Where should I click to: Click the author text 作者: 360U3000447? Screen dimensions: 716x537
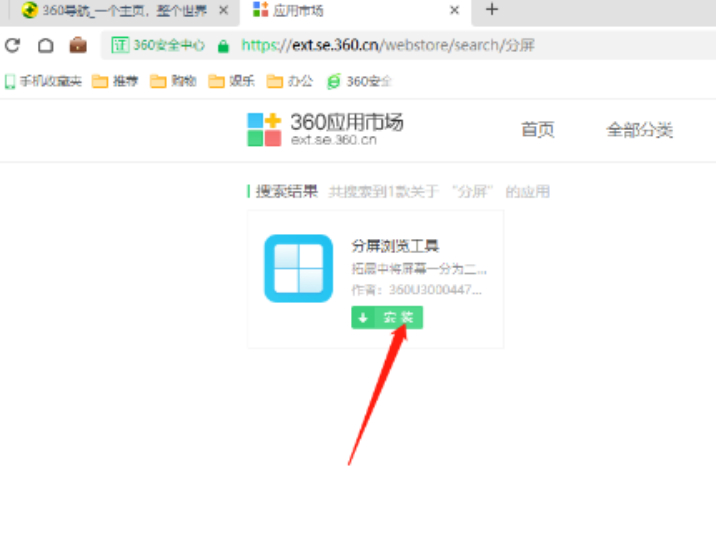point(416,290)
